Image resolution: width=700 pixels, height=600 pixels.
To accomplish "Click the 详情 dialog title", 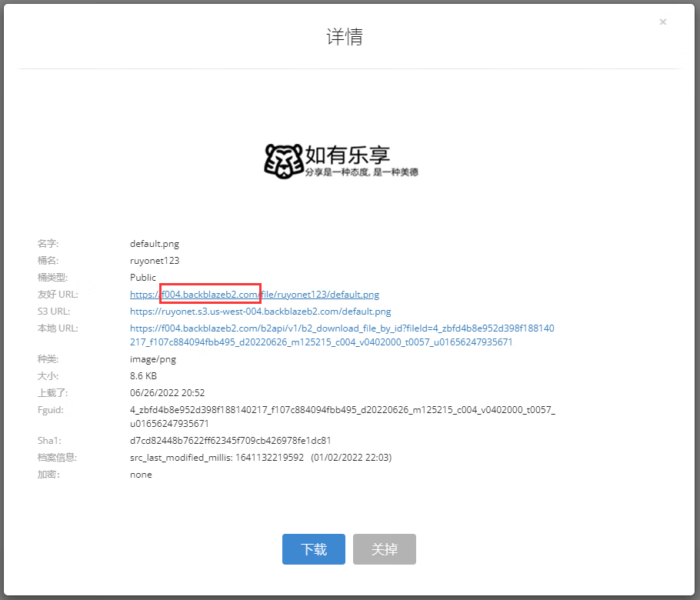I will (344, 37).
